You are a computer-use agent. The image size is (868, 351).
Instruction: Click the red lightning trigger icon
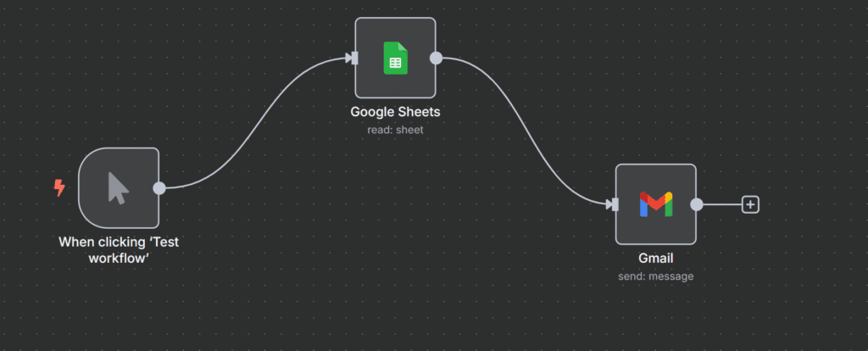[59, 187]
